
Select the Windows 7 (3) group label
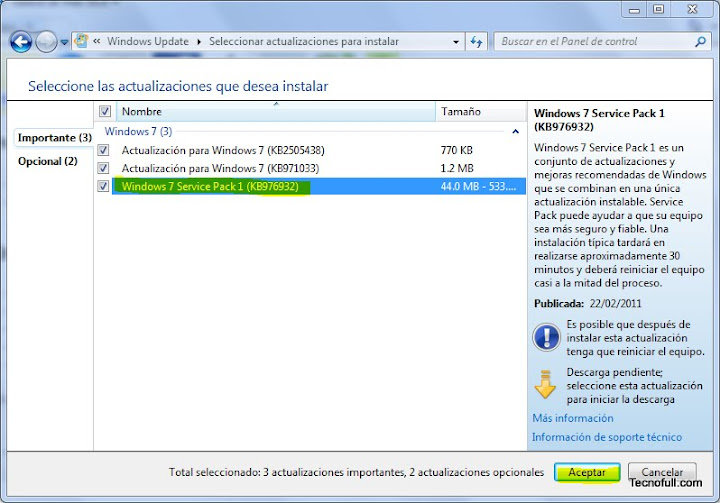[x=138, y=131]
